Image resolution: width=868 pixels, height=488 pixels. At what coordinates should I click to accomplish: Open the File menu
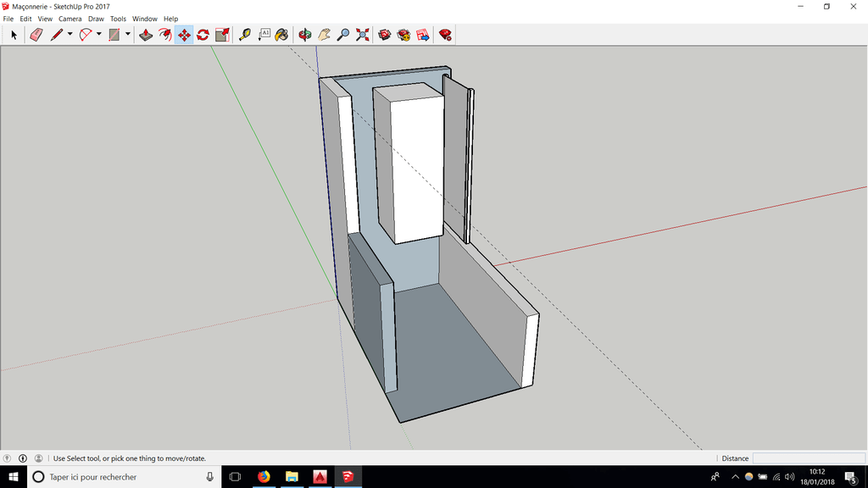pyautogui.click(x=8, y=19)
